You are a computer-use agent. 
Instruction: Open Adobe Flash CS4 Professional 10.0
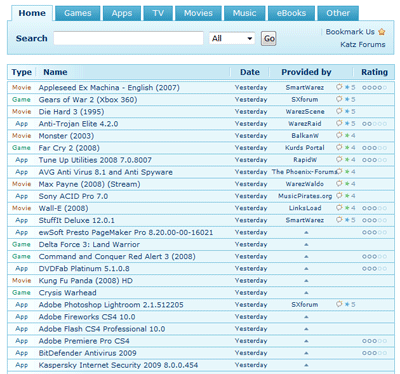(102, 329)
